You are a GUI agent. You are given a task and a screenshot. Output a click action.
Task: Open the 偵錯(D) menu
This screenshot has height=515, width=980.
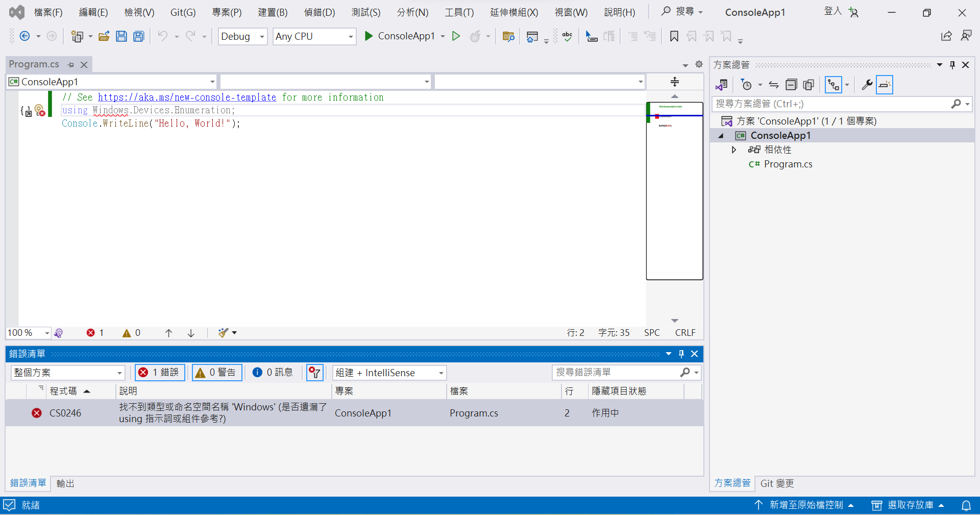[320, 12]
